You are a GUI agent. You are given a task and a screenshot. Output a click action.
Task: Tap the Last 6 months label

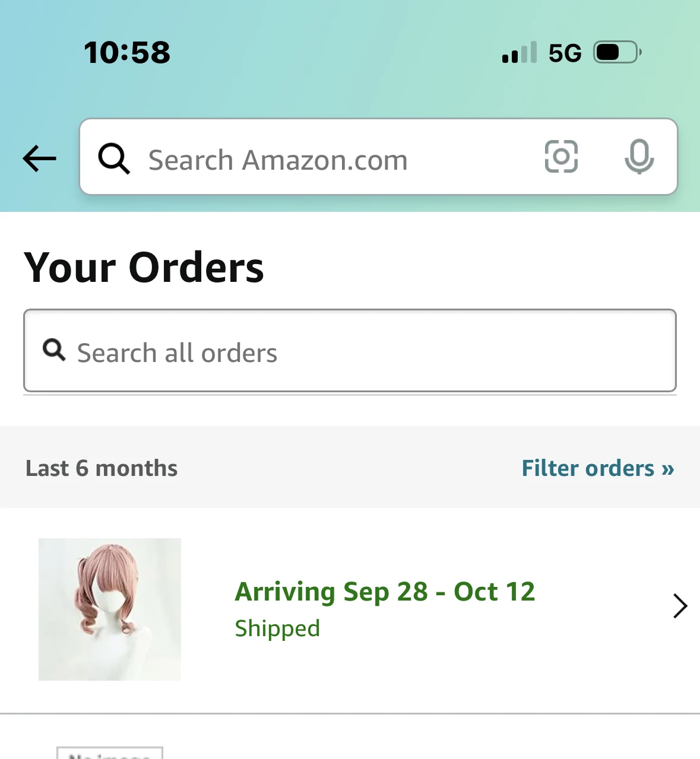(x=102, y=468)
